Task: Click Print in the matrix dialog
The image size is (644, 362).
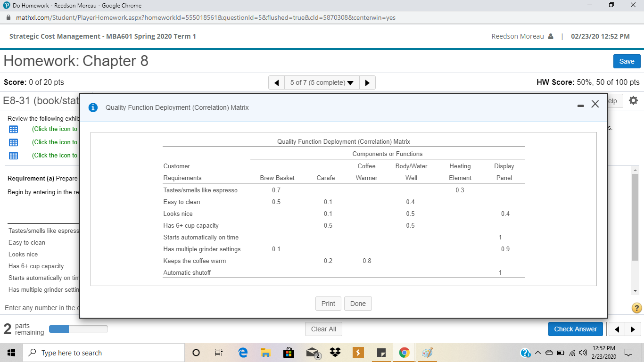Action: [x=328, y=303]
